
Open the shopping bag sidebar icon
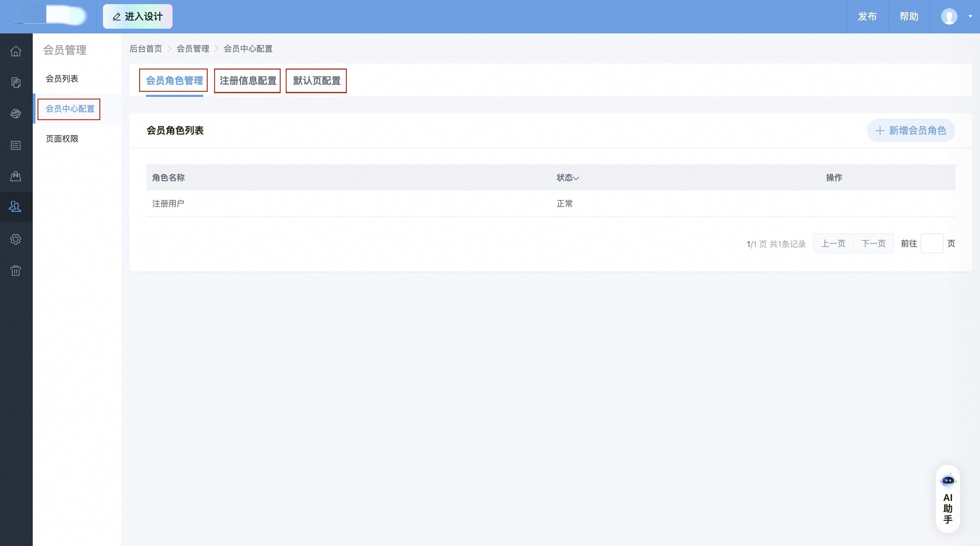[16, 176]
